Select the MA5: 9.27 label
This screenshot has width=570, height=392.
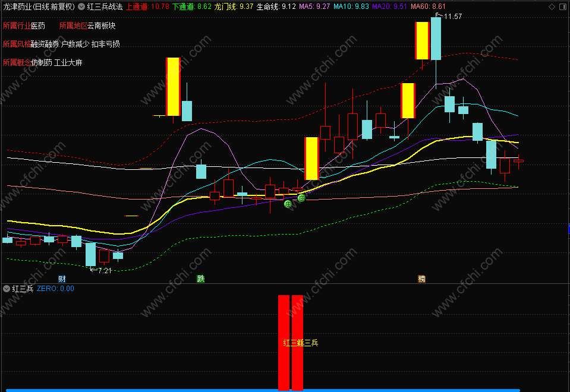pos(314,7)
